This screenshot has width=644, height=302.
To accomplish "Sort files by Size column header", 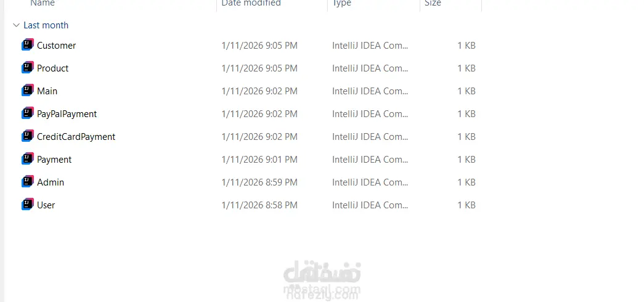I will pos(433,3).
